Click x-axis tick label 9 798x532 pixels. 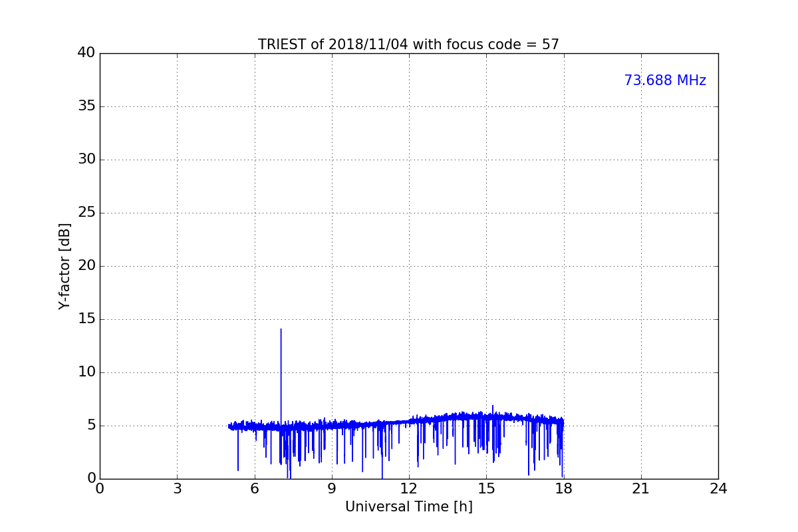click(332, 489)
